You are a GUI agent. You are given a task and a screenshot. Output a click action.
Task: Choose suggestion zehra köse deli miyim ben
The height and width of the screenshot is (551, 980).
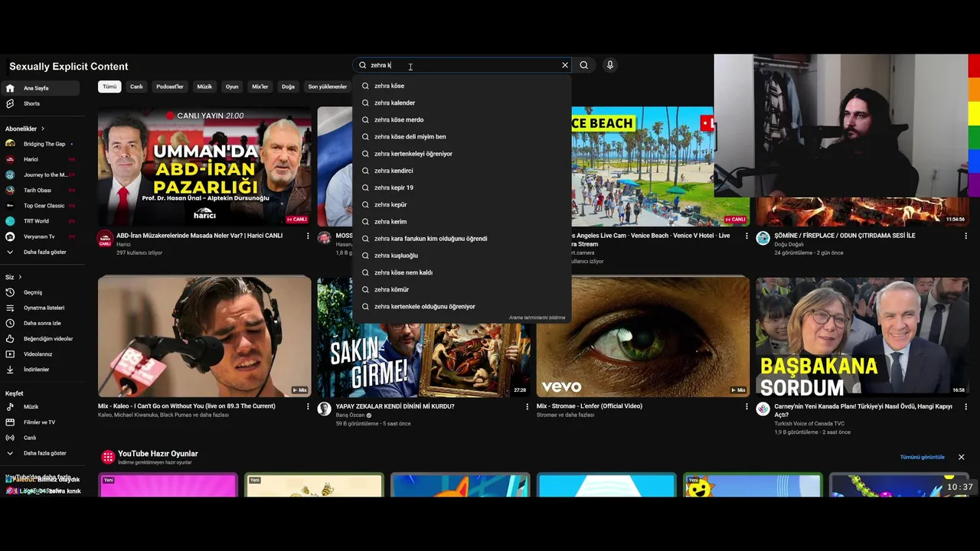pos(462,136)
